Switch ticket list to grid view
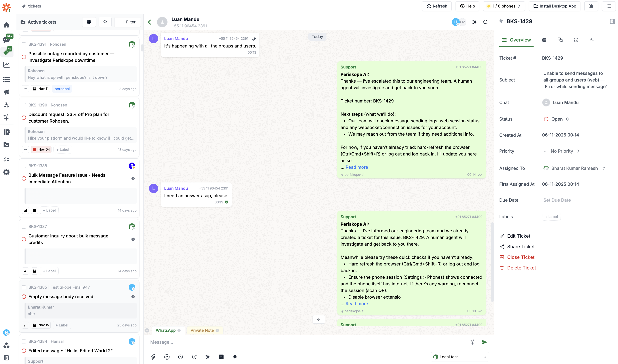 pos(89,22)
